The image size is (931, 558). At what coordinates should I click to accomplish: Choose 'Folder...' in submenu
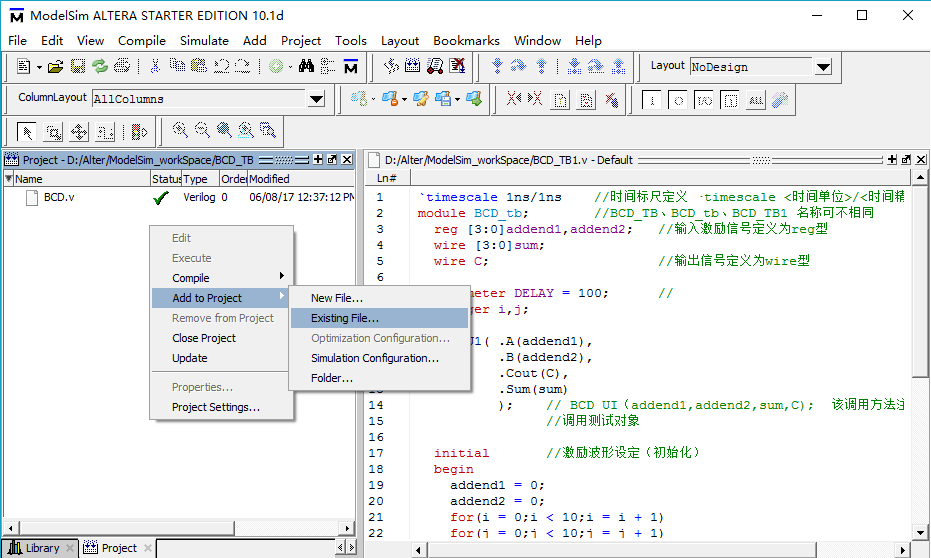click(x=379, y=378)
